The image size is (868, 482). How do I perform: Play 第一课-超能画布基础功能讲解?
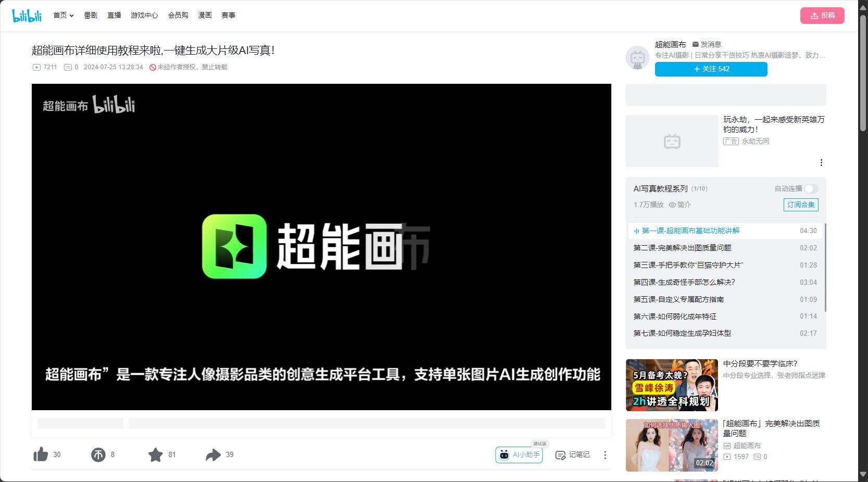pos(725,231)
